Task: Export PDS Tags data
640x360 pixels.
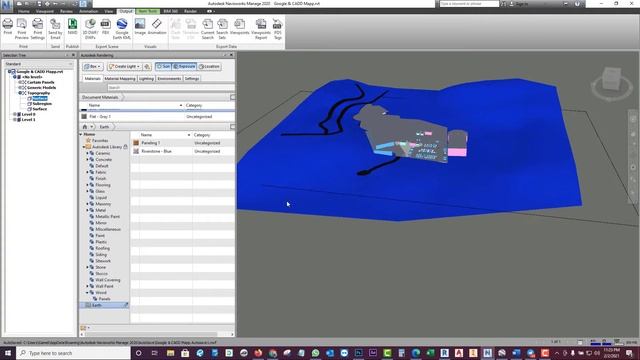Action: click(x=278, y=29)
